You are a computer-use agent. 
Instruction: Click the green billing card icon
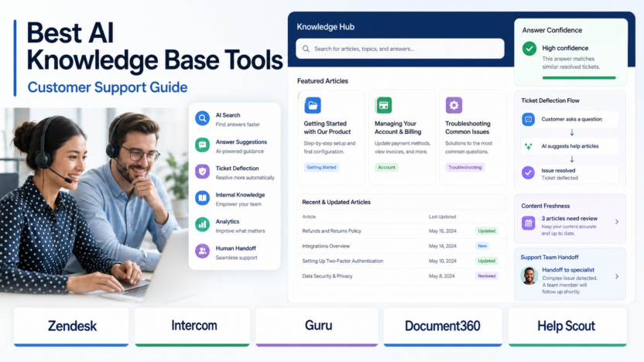click(x=384, y=105)
